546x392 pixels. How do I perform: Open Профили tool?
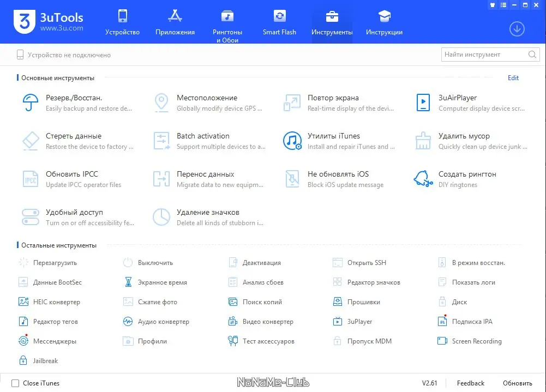coord(145,341)
